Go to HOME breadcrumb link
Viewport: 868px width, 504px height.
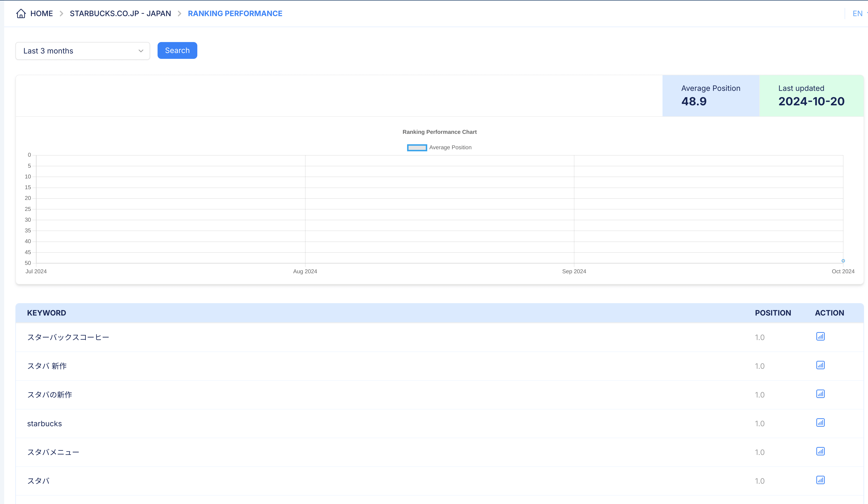tap(41, 13)
